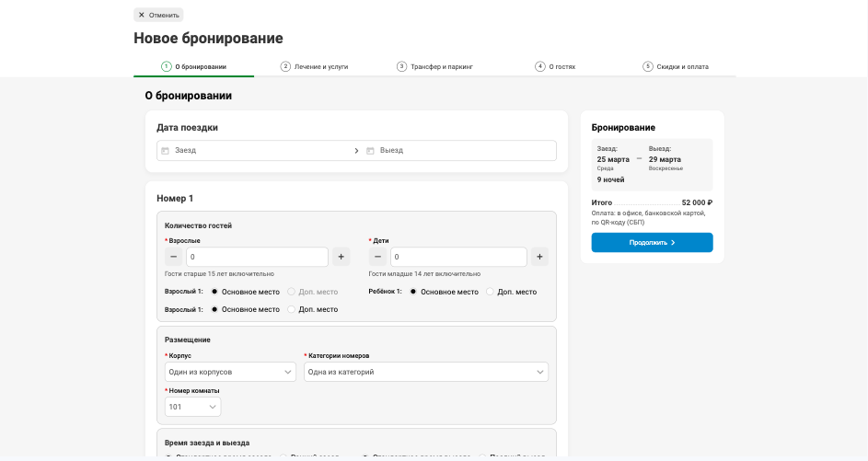
Task: Click the minus icon for Взрослые guests
Action: point(173,257)
